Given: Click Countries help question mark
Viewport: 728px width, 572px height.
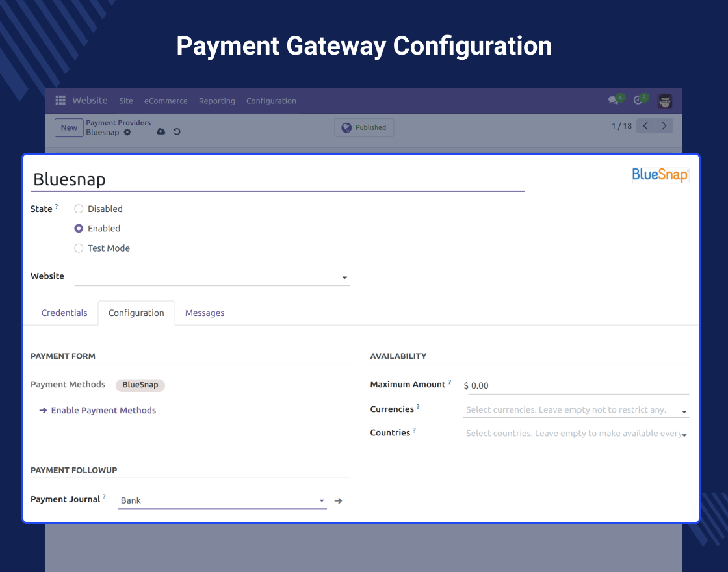Looking at the screenshot, I should point(414,430).
